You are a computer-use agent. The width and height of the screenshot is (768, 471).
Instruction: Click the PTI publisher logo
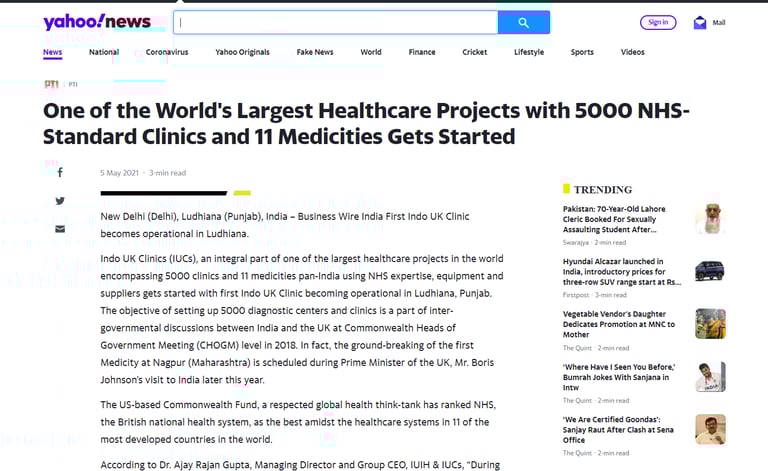(x=51, y=84)
